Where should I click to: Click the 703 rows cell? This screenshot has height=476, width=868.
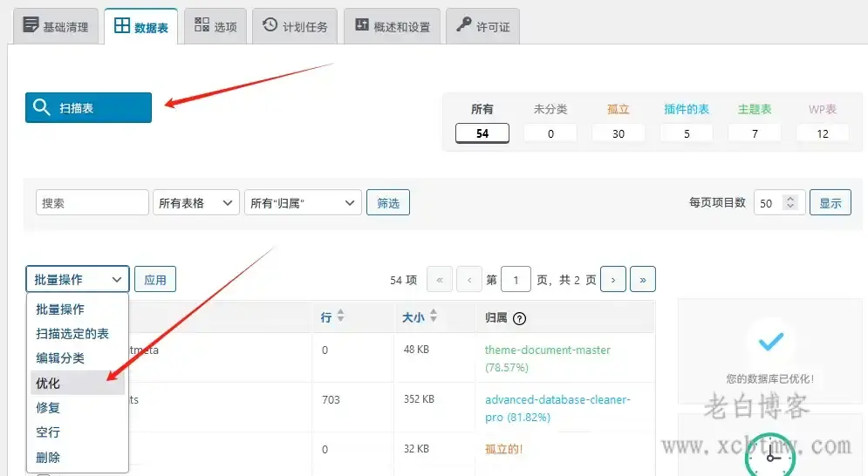click(x=331, y=399)
